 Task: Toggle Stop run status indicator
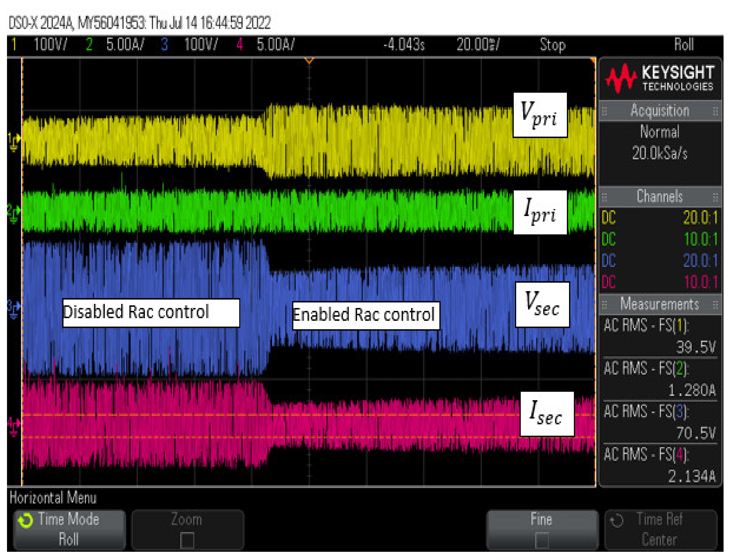tap(552, 45)
